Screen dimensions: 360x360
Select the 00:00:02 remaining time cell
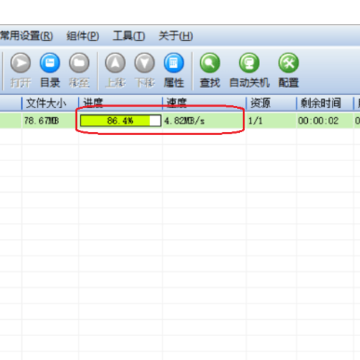pos(318,121)
